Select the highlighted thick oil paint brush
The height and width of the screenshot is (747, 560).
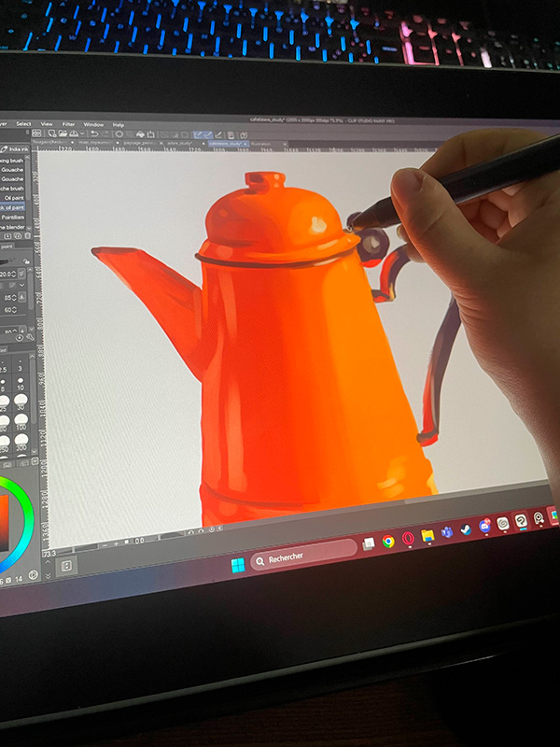click(x=12, y=207)
